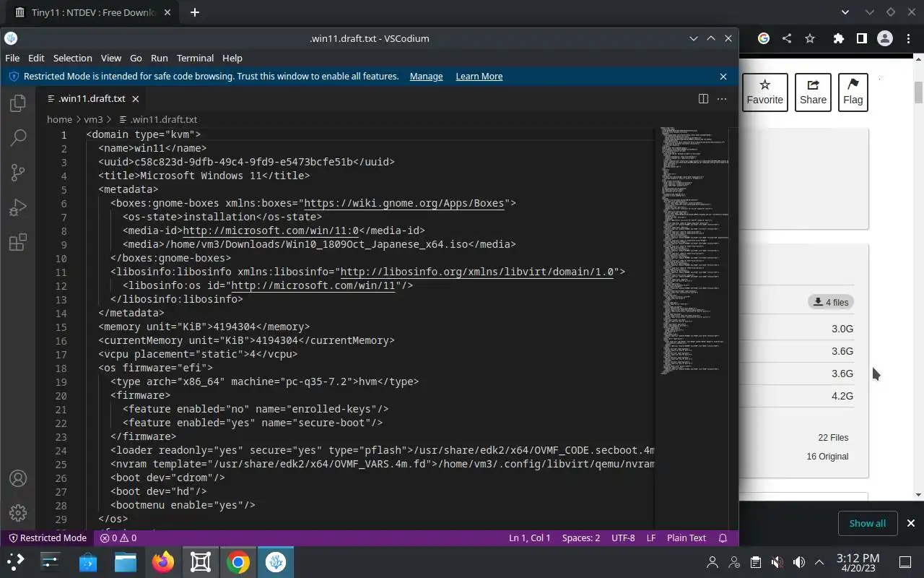The height and width of the screenshot is (578, 924).
Task: Open the gnome.org Boxes URL in line 6
Action: (404, 203)
